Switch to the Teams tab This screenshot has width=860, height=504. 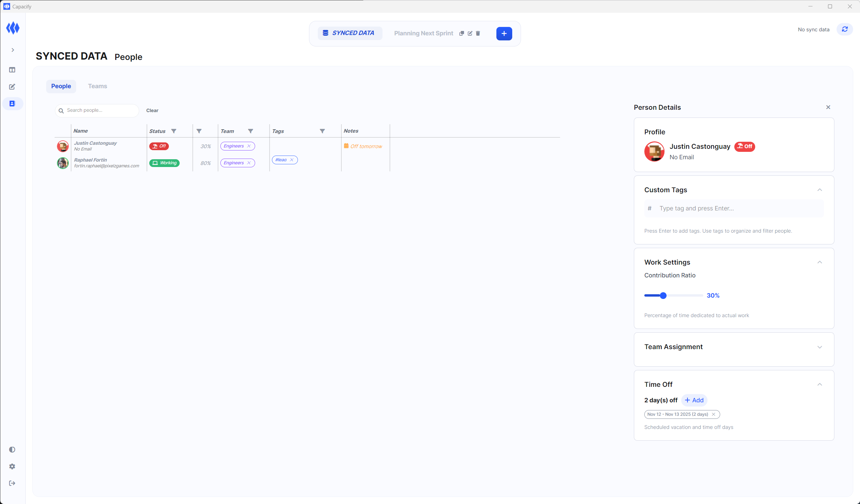pyautogui.click(x=97, y=86)
